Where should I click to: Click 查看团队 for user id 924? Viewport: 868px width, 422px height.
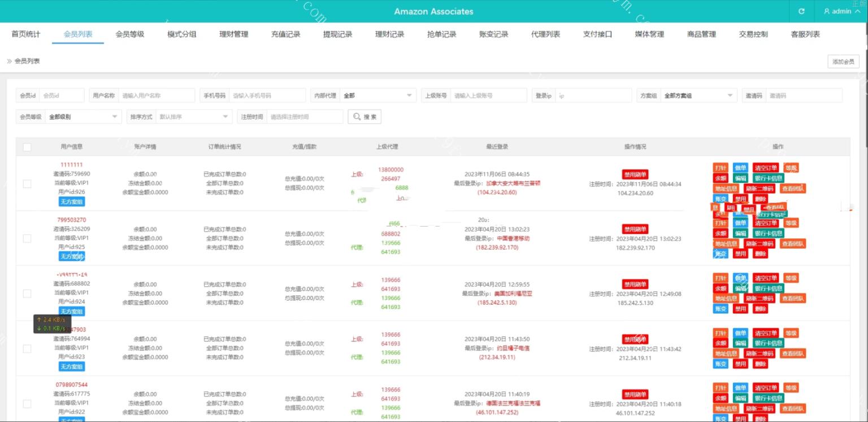pos(793,298)
